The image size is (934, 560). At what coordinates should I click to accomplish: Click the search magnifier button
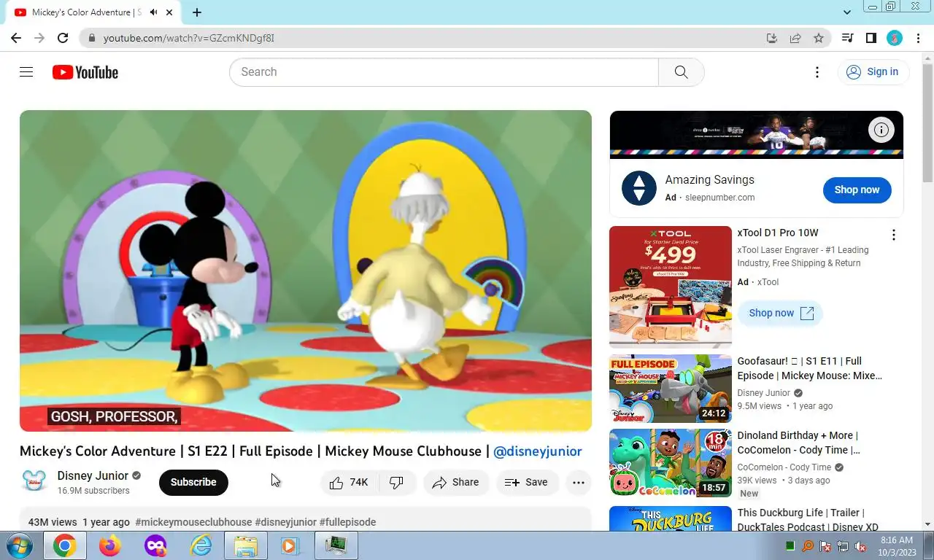tap(681, 72)
